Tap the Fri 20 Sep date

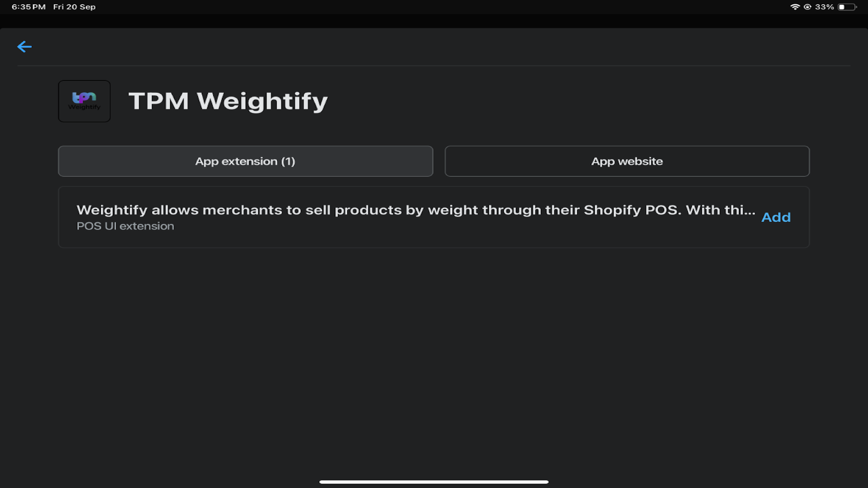tap(74, 7)
